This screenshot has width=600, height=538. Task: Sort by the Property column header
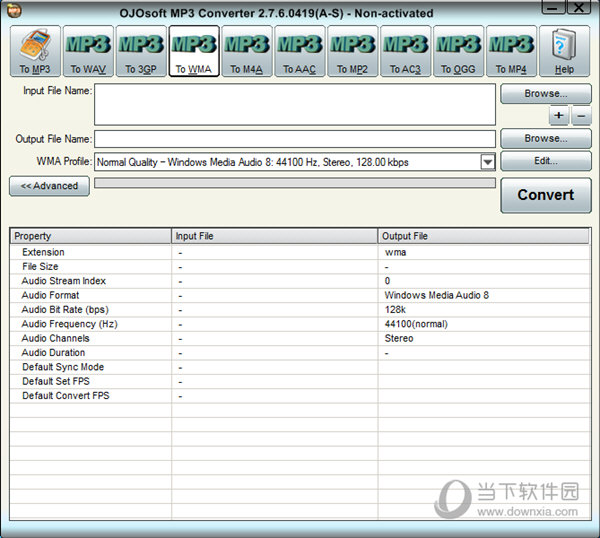[x=91, y=236]
